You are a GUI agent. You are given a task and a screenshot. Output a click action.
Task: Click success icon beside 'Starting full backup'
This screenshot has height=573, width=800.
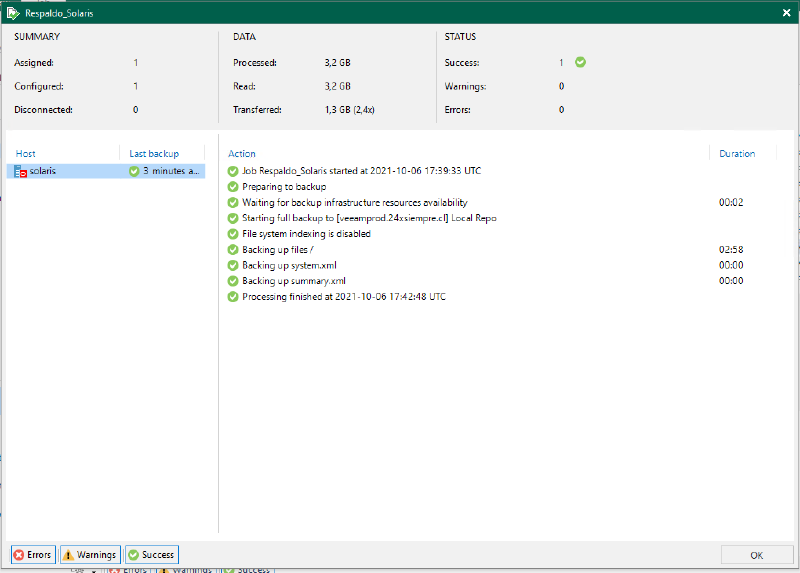pyautogui.click(x=233, y=218)
